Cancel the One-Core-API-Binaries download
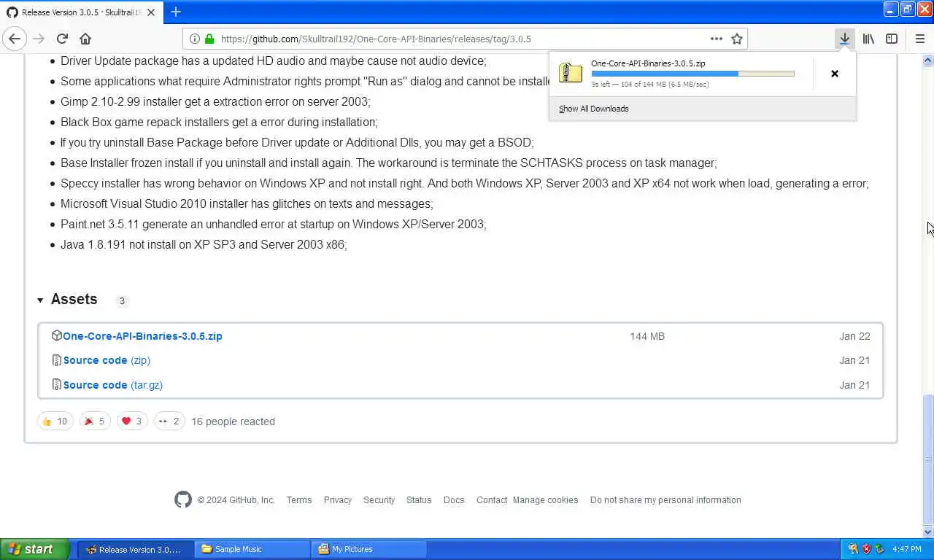The height and width of the screenshot is (560, 934). point(835,74)
